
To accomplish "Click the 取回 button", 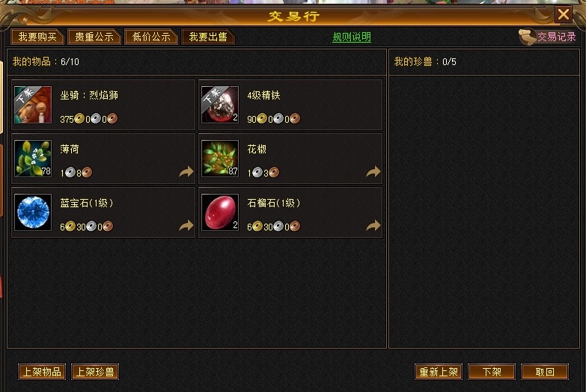I will [x=545, y=372].
